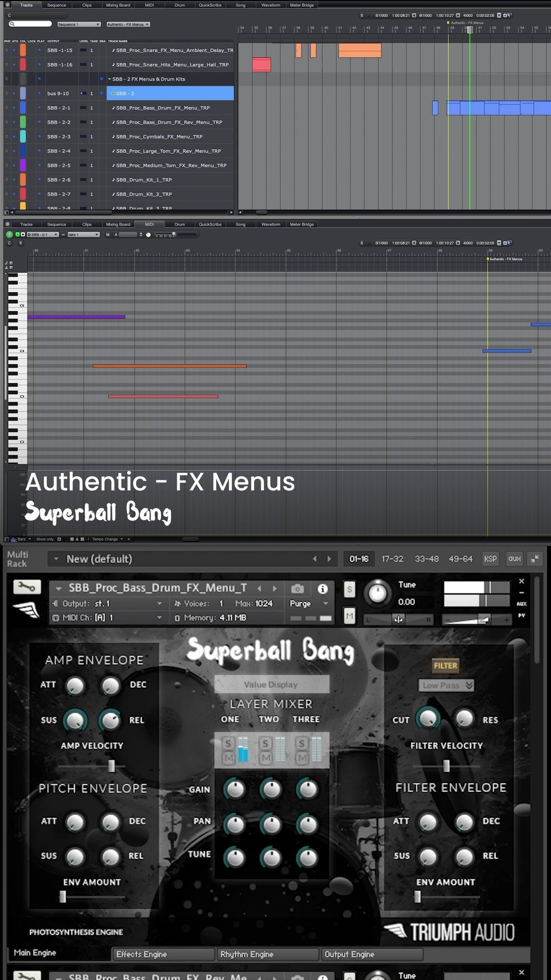
Task: Show rack page 33-48
Action: [x=427, y=559]
